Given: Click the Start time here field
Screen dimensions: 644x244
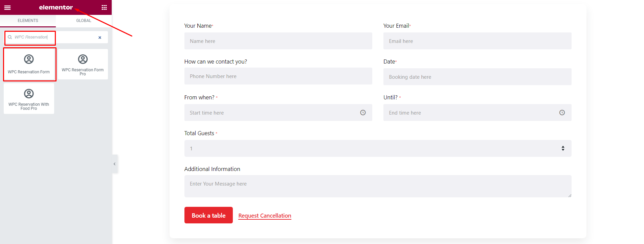Looking at the screenshot, I should (x=278, y=113).
